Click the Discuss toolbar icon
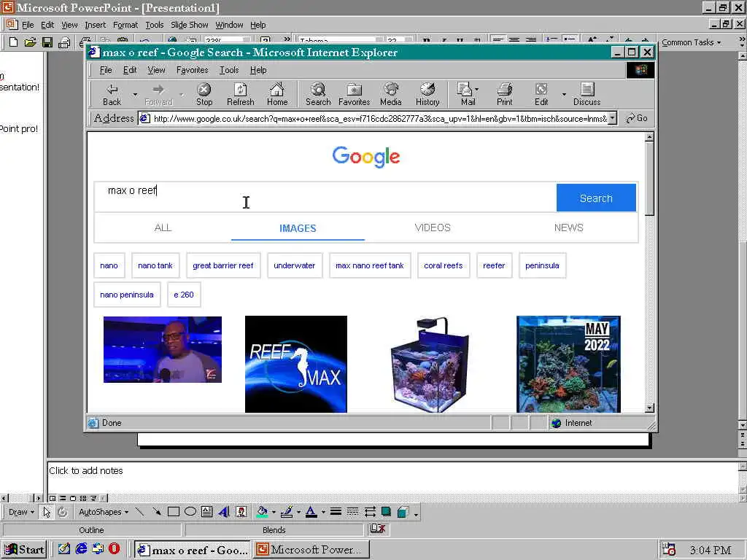The height and width of the screenshot is (560, 747). 587,94
